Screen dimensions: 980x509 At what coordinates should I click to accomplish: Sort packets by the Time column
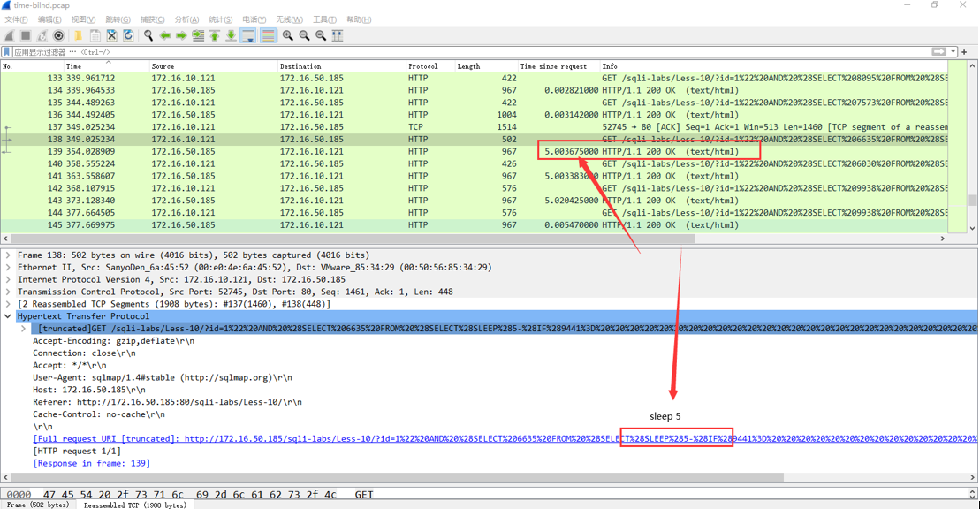coord(105,66)
